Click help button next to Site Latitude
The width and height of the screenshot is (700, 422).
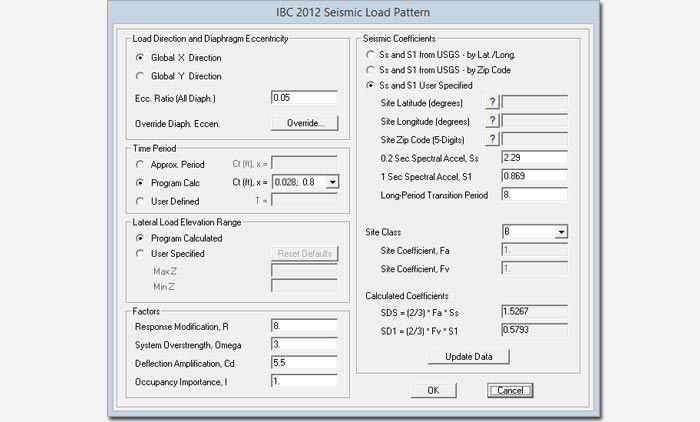point(492,102)
